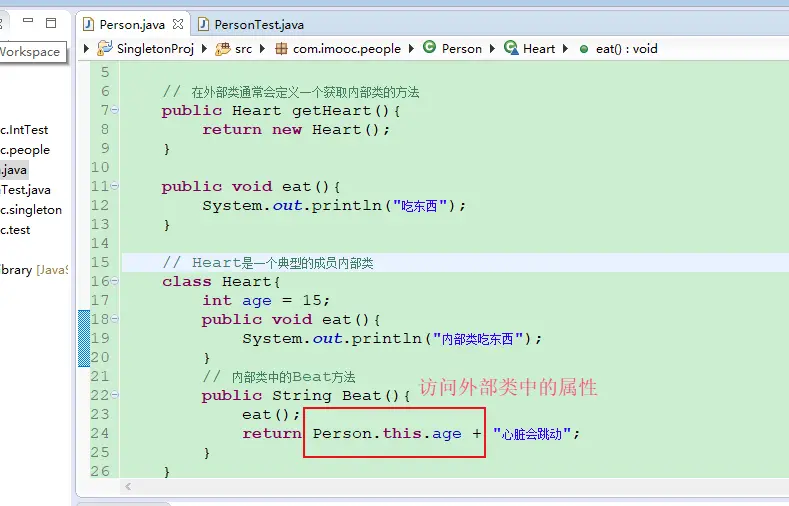Collapse the eat() method at line 11

(115, 186)
